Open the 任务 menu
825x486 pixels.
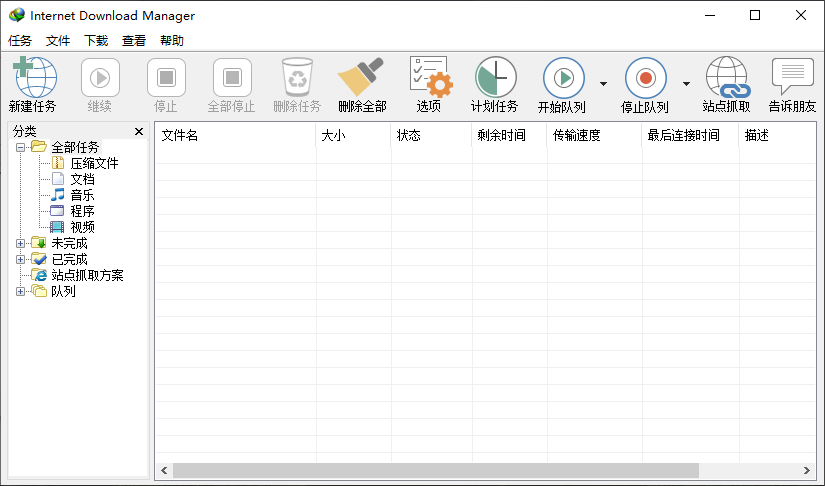[20, 40]
